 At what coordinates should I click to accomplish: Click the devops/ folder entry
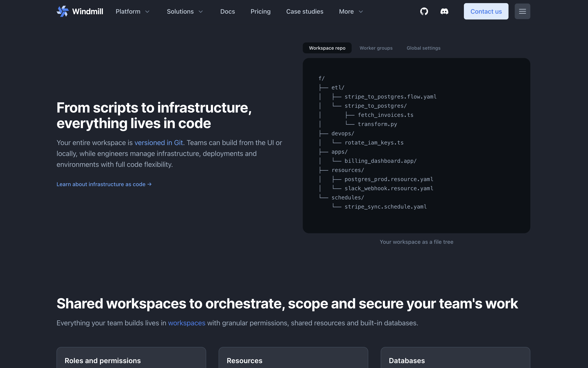click(343, 133)
